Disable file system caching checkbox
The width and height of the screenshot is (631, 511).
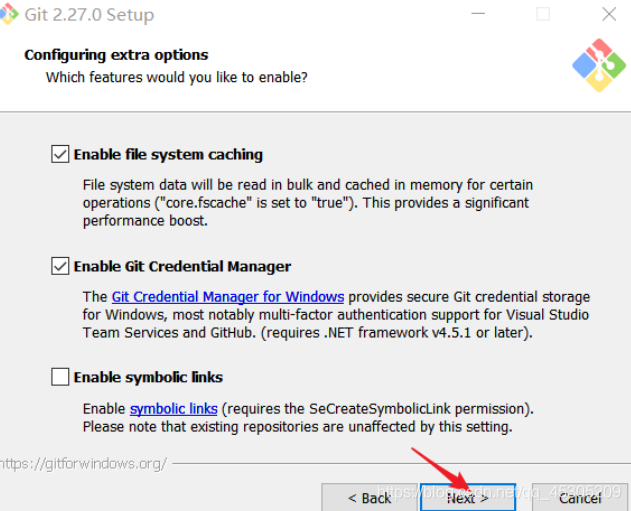tap(60, 155)
